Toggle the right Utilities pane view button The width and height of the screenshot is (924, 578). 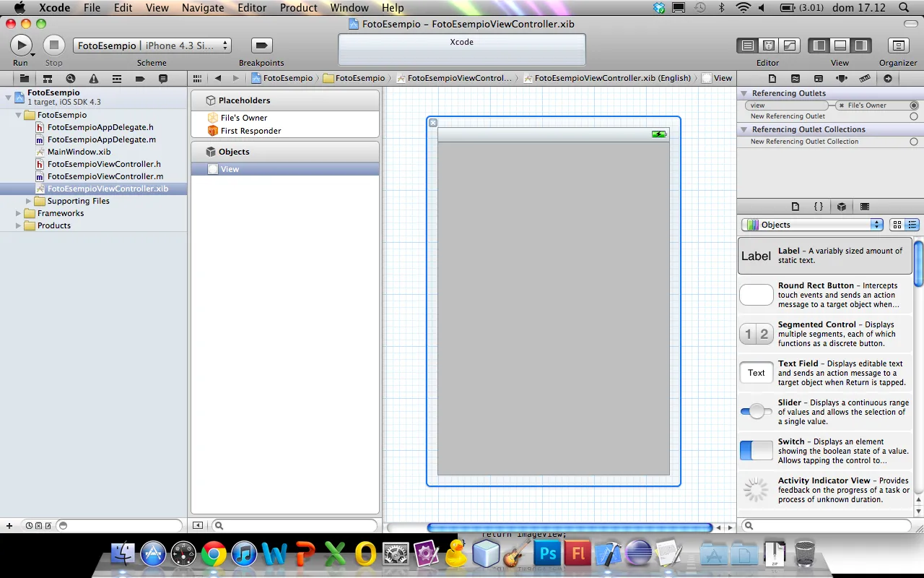point(860,46)
